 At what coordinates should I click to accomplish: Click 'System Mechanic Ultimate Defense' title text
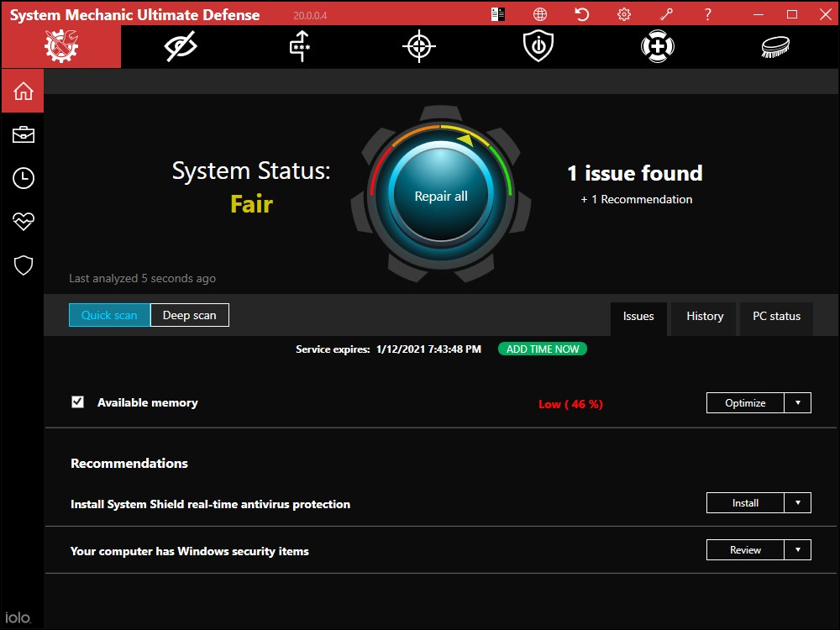point(134,15)
